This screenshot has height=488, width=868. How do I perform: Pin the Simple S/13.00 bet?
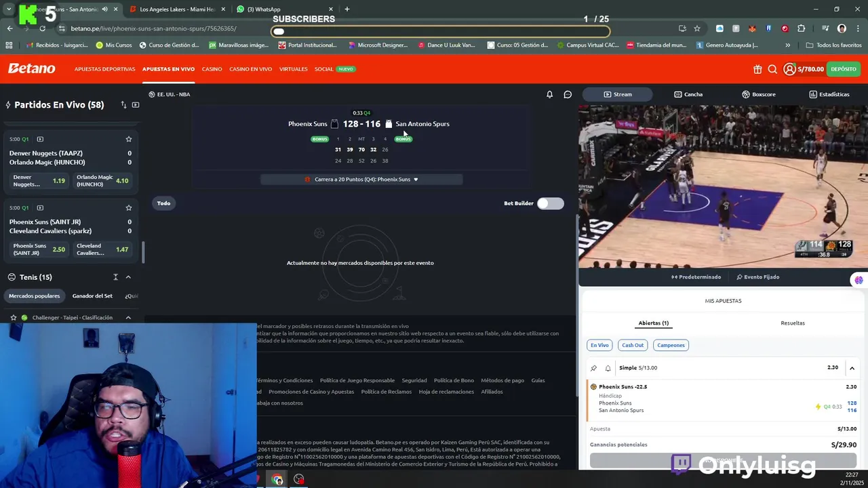pos(593,368)
